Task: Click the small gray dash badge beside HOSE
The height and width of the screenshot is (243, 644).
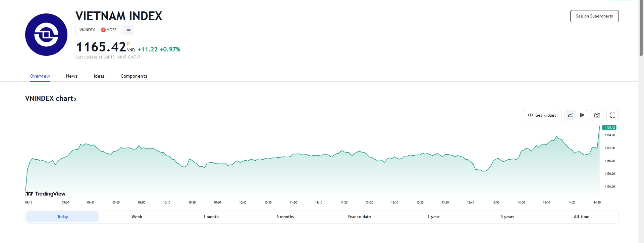Action: (x=128, y=30)
